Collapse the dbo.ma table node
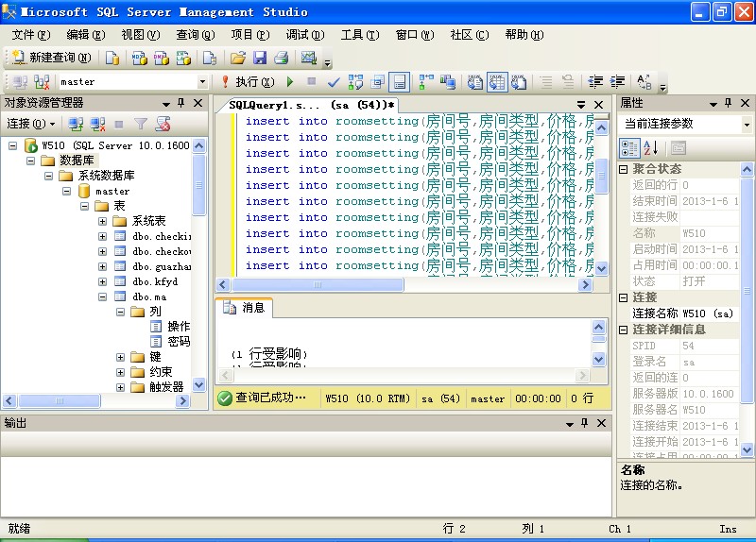 pos(103,296)
